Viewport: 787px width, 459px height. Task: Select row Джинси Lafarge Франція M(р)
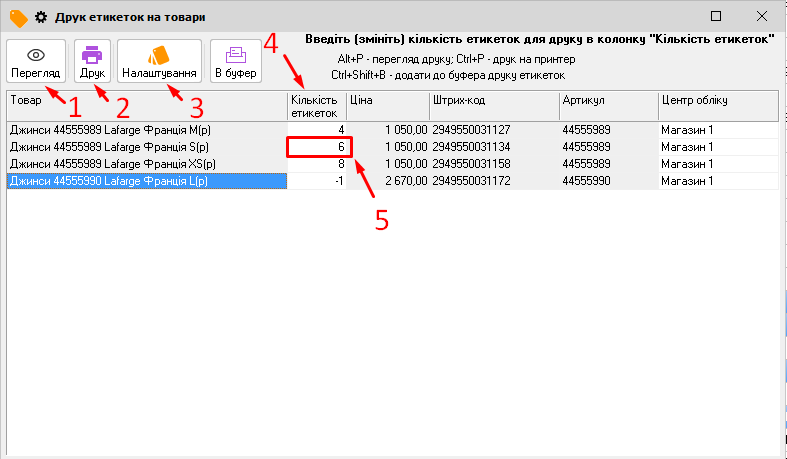point(146,130)
